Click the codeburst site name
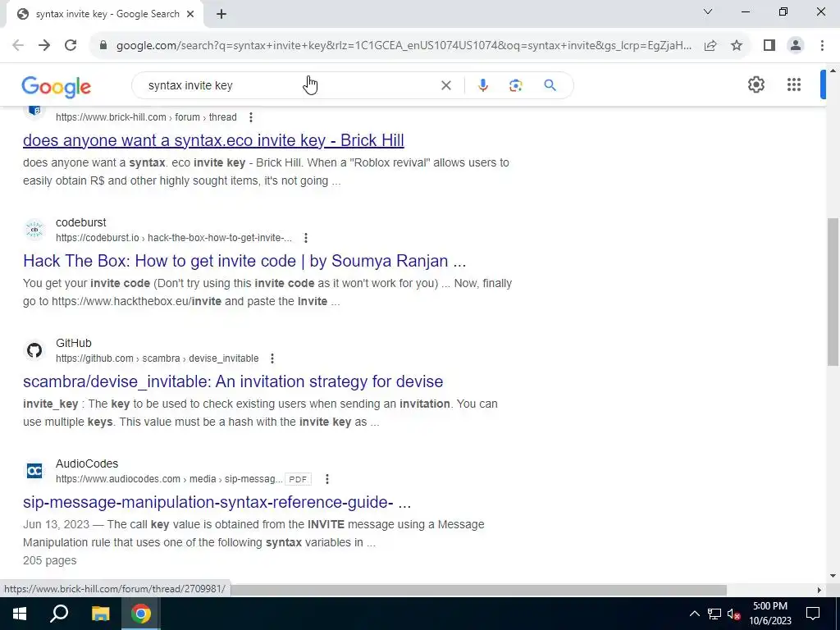840x630 pixels. [81, 222]
